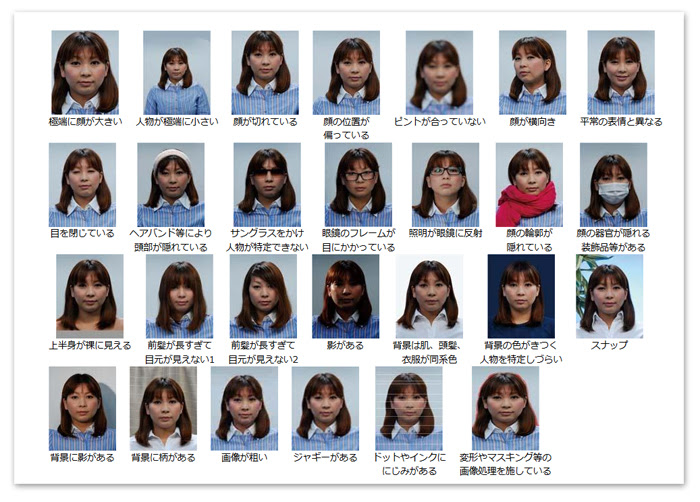This screenshot has width=700, height=502.
Task: Click the photo captioned 目元が見えない2
Action: coord(263,296)
